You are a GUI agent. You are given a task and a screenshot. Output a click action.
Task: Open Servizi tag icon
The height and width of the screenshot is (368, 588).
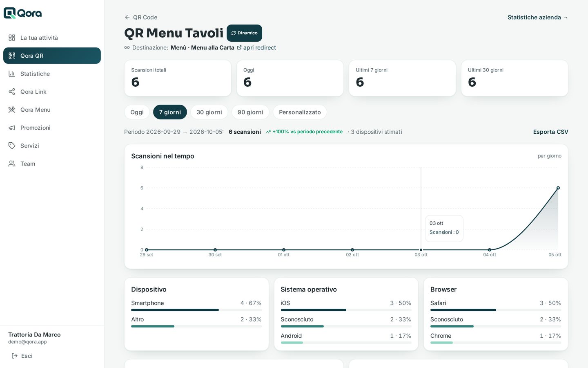(12, 146)
